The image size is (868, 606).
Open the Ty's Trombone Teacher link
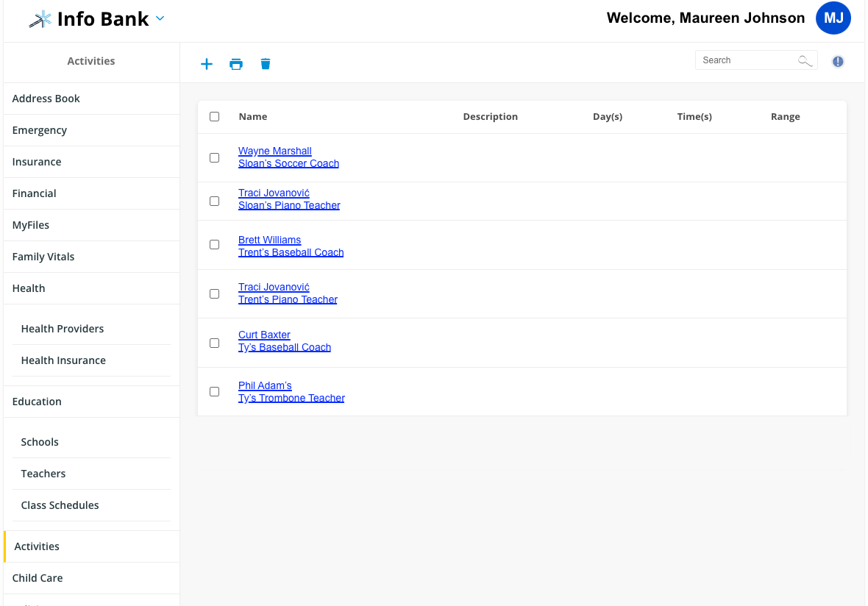(x=291, y=398)
